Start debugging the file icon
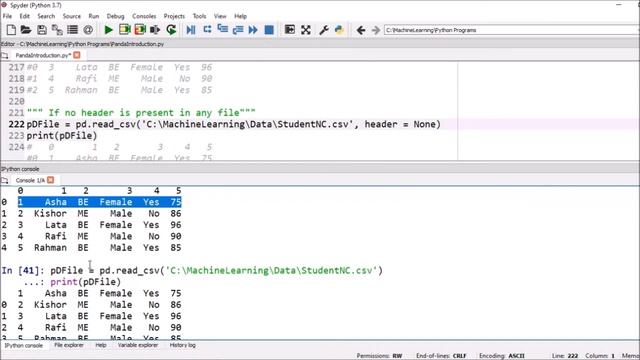 (x=191, y=30)
